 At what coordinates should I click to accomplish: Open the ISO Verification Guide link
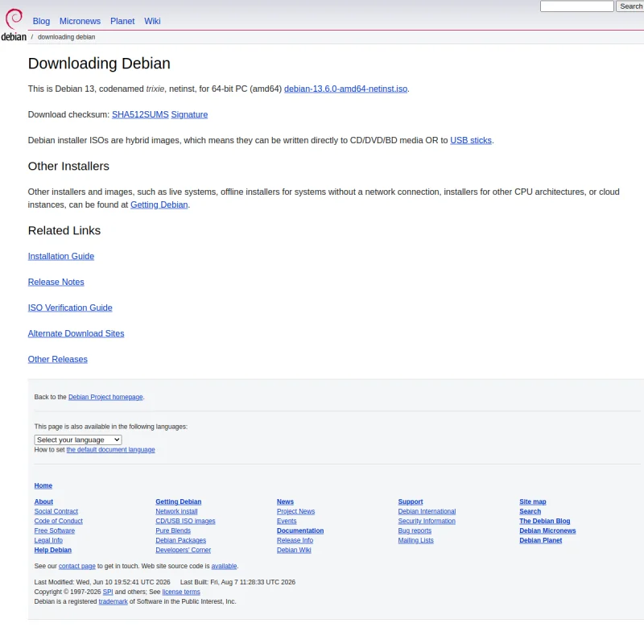point(70,308)
